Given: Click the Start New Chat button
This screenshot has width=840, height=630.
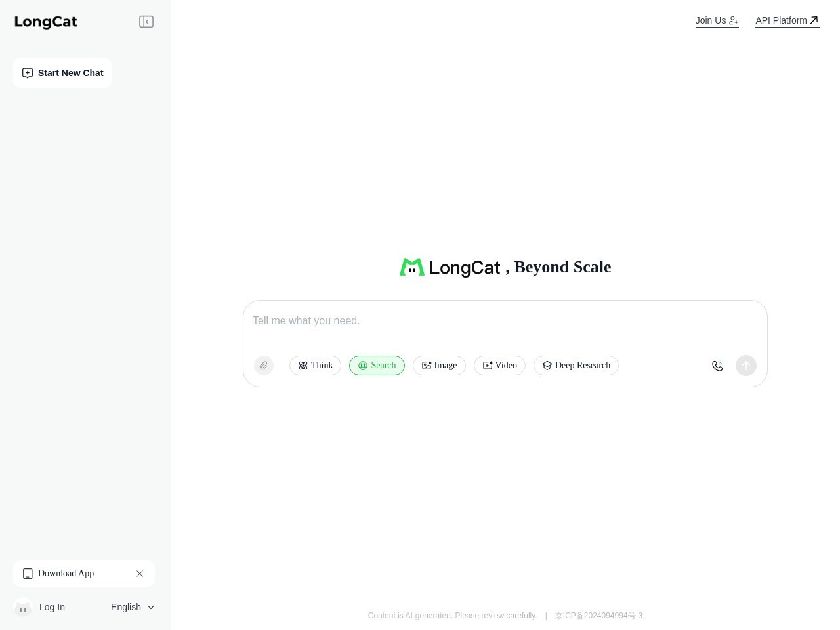Looking at the screenshot, I should point(62,73).
